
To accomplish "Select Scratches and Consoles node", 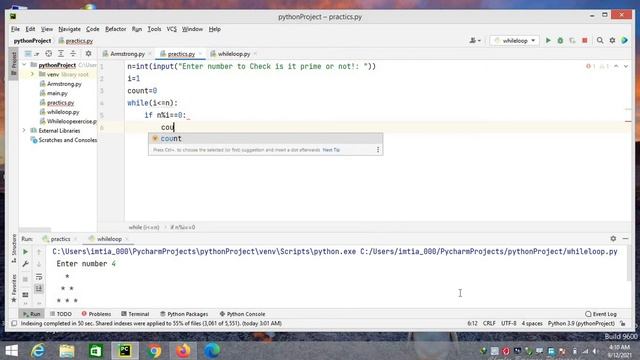I will point(64,140).
